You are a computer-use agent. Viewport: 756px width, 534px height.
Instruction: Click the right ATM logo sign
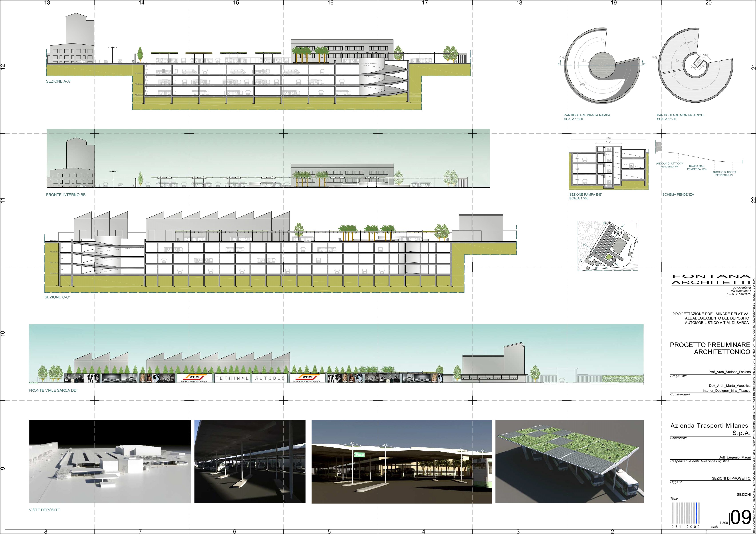pyautogui.click(x=307, y=378)
